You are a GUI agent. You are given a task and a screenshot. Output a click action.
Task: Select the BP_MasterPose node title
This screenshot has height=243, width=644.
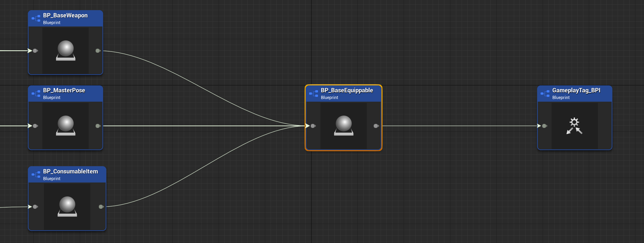pyautogui.click(x=64, y=90)
